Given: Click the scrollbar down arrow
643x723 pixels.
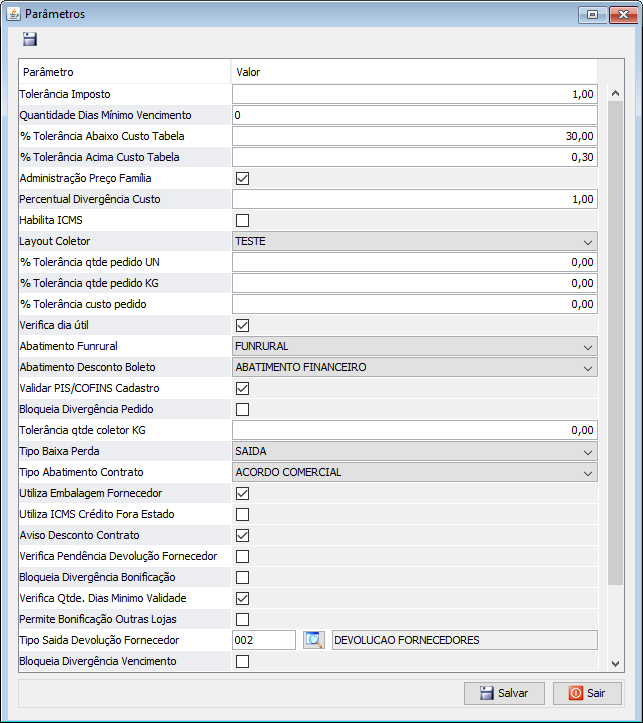Looking at the screenshot, I should pyautogui.click(x=615, y=664).
